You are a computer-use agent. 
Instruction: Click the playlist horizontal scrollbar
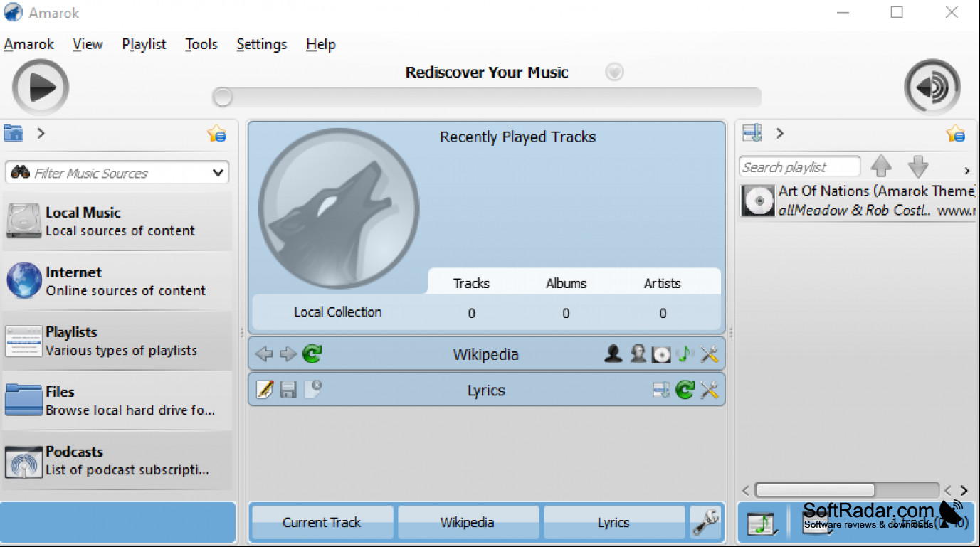[815, 490]
